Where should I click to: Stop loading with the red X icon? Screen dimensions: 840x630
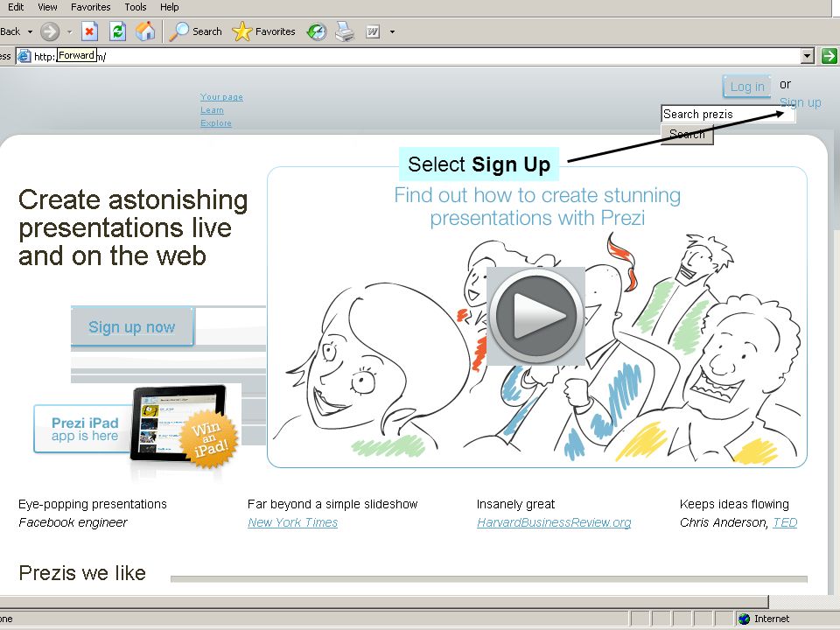click(x=89, y=31)
